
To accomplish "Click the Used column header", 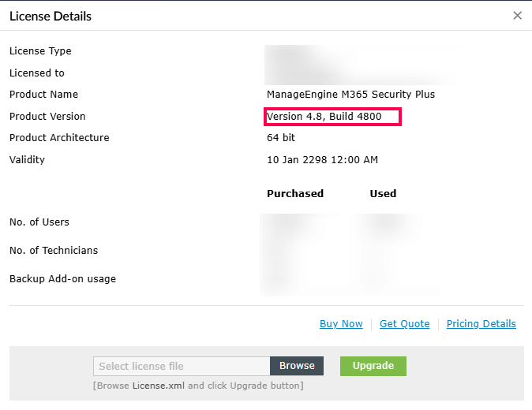I will (x=383, y=194).
